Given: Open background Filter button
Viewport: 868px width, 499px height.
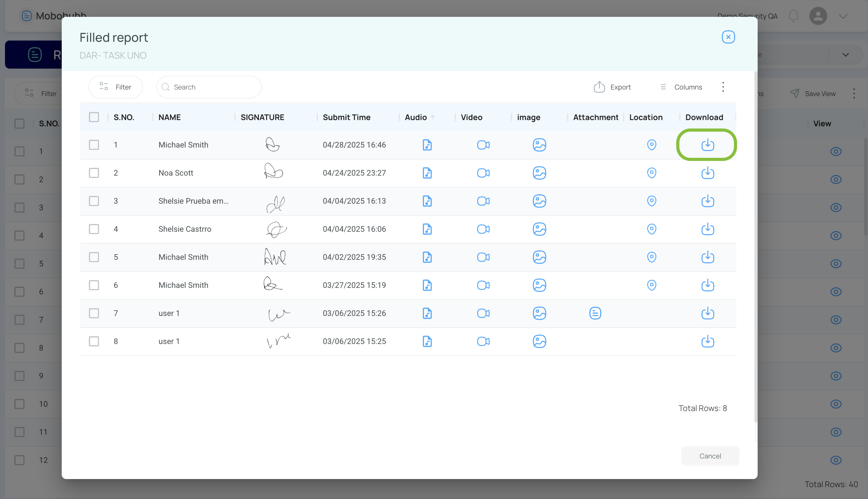Looking at the screenshot, I should coord(41,94).
